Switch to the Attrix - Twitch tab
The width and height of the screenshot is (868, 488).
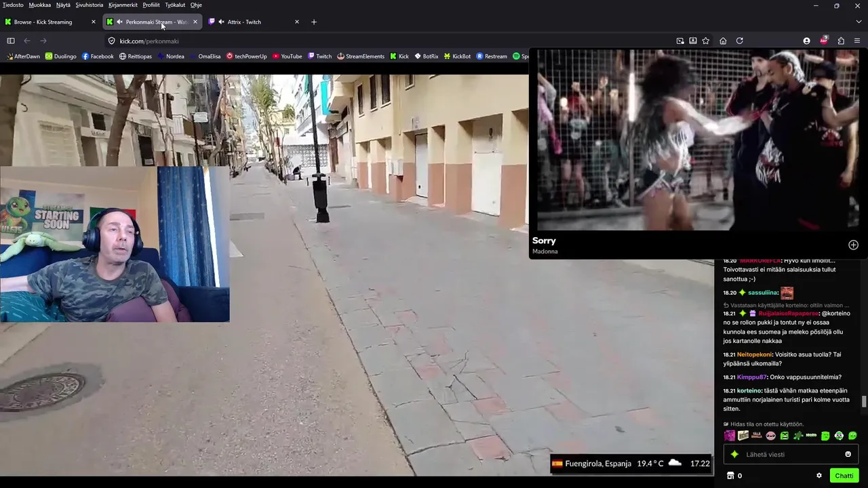tap(254, 22)
